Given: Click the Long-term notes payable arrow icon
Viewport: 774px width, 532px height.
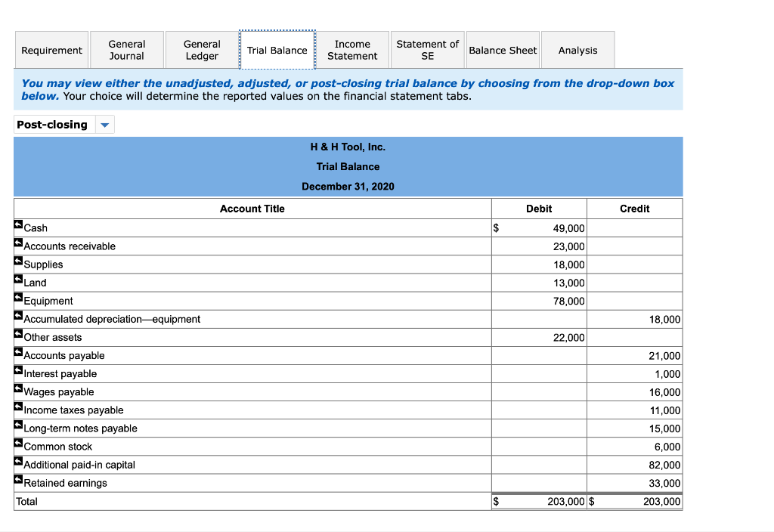Looking at the screenshot, I should [x=17, y=425].
